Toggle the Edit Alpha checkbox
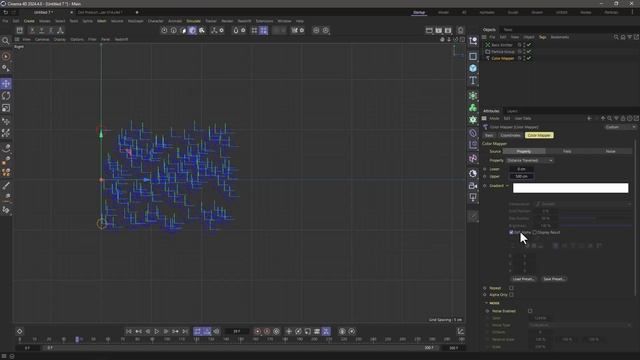Screen dimensions: 640x360 coord(511,232)
